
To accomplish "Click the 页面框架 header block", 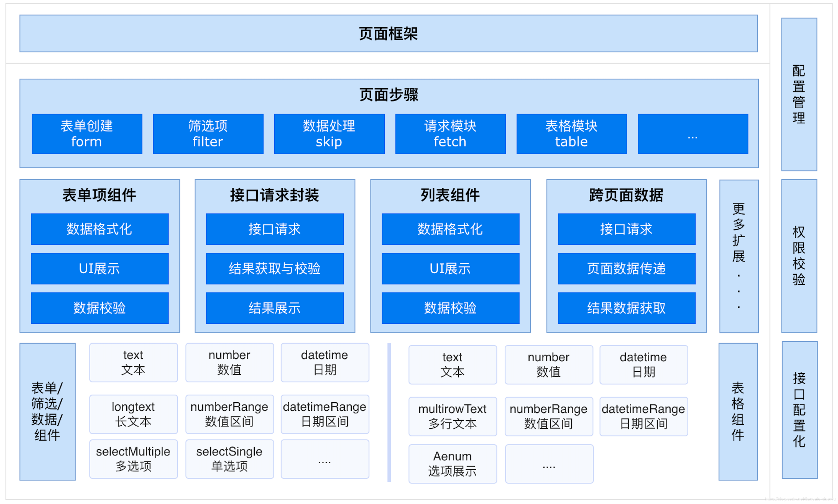I will pos(389,33).
